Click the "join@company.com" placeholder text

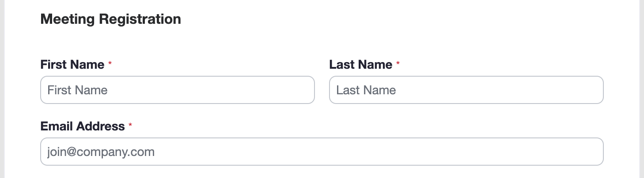[101, 152]
